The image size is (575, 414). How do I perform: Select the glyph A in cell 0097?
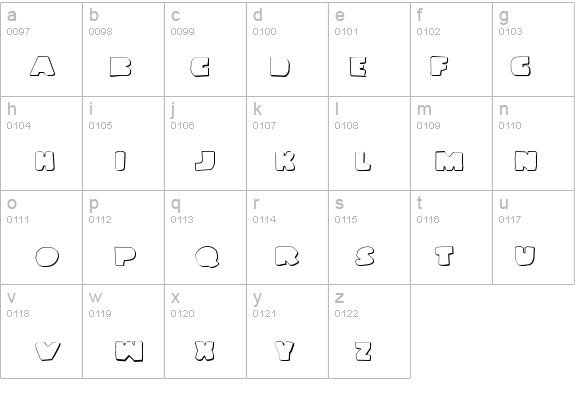click(x=43, y=66)
